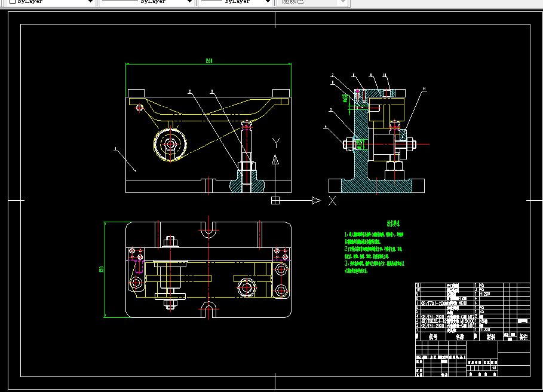
Task: Select part balloon 1 in front view
Action: (115, 149)
